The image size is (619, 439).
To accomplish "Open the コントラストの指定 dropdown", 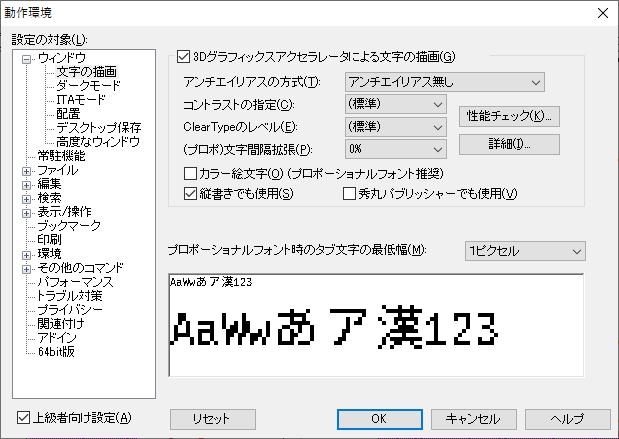I will pyautogui.click(x=395, y=104).
